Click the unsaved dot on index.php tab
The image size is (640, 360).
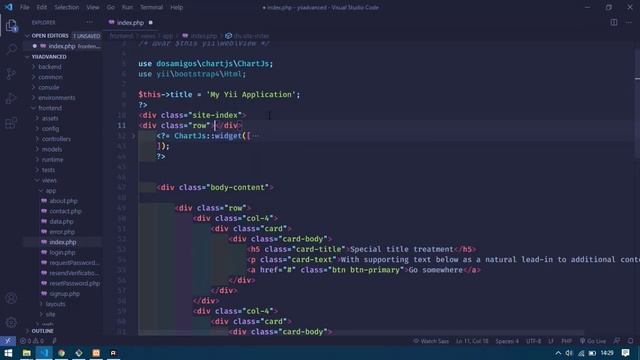[151, 22]
